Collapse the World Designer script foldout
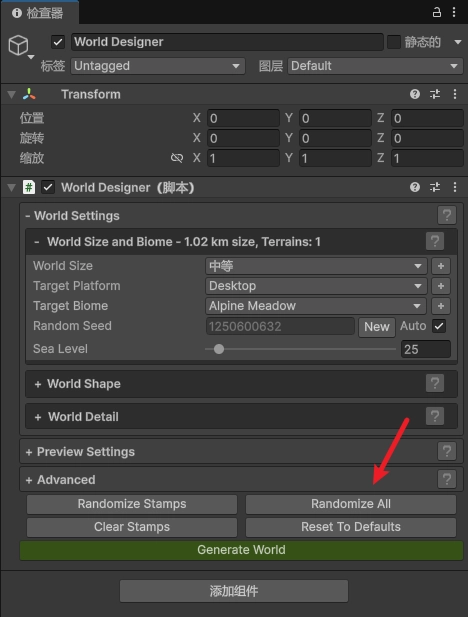 (11, 188)
